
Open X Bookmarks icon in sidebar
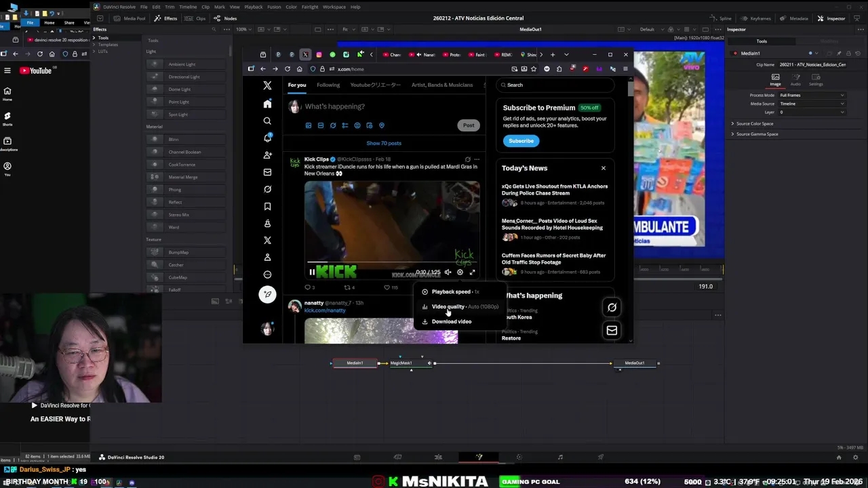tap(267, 206)
